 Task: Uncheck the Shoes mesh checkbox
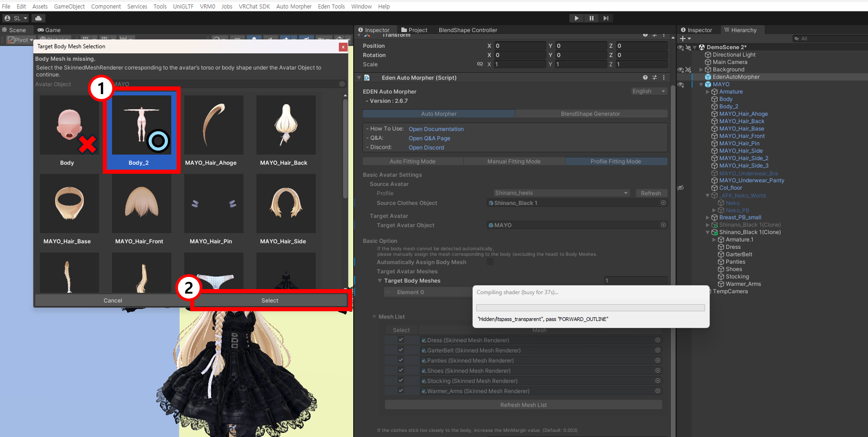(x=401, y=370)
